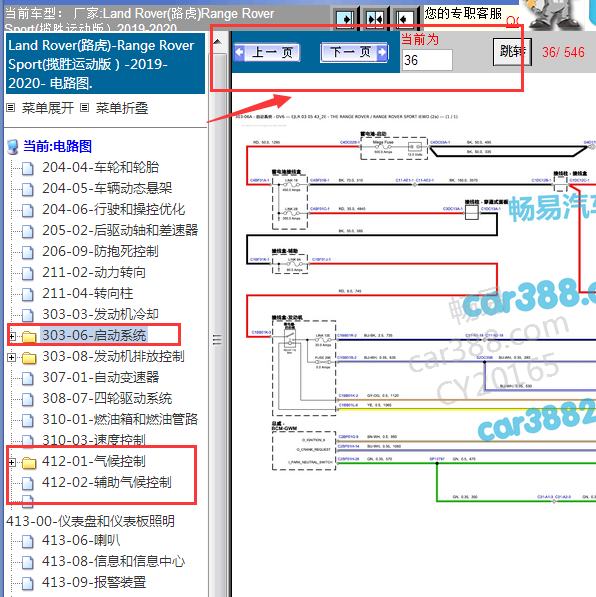Click page icon of 211-04-转向柱
Screen dimensions: 596x597
point(28,294)
